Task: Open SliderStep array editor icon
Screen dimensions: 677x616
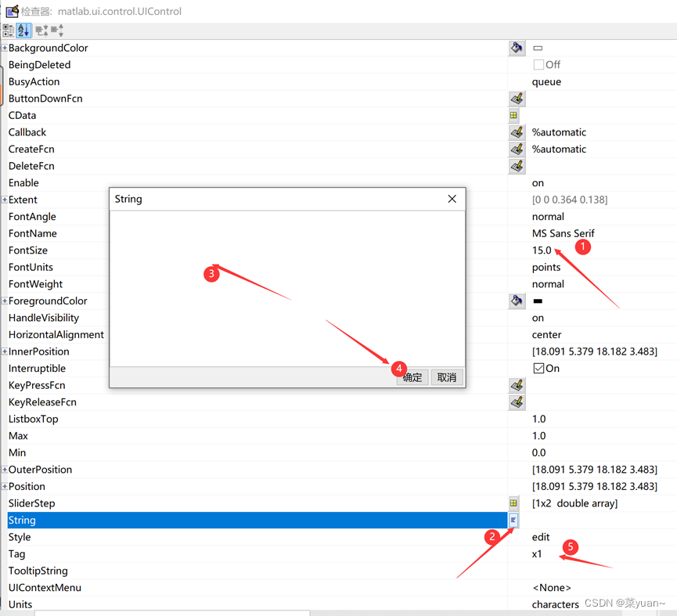Action: pos(513,503)
